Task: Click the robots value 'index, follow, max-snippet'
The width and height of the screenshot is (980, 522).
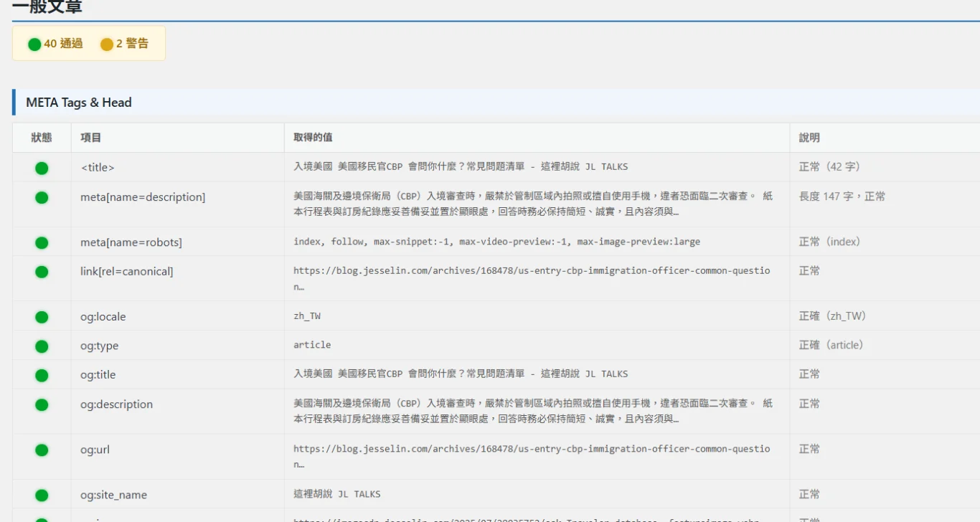Action: (x=496, y=242)
